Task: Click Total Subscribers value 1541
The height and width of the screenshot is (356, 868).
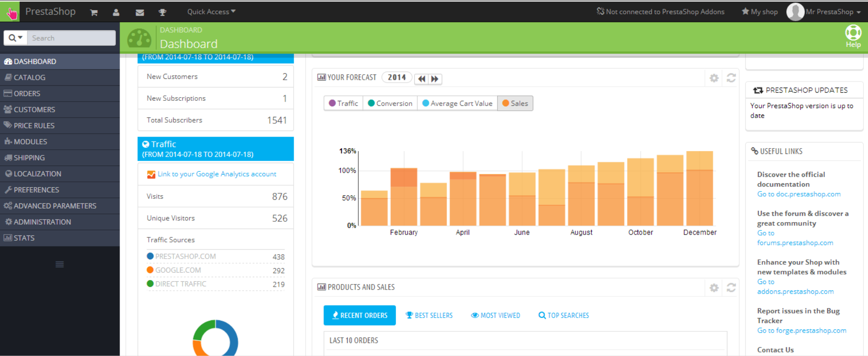Action: (x=277, y=120)
